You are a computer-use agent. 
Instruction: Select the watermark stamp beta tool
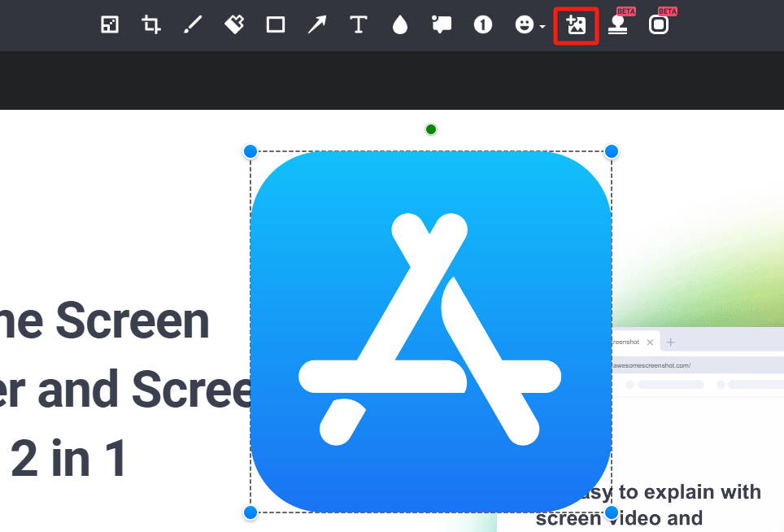pyautogui.click(x=618, y=25)
